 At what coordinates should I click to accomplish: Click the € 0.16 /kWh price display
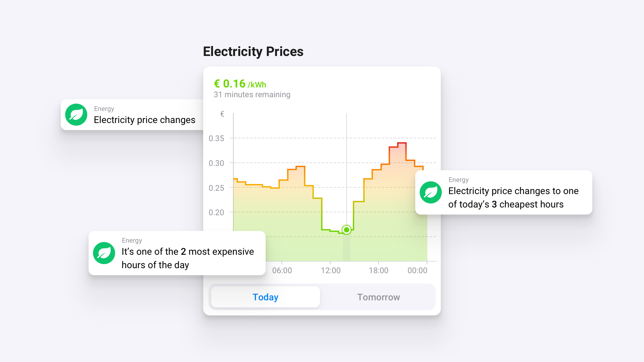239,84
